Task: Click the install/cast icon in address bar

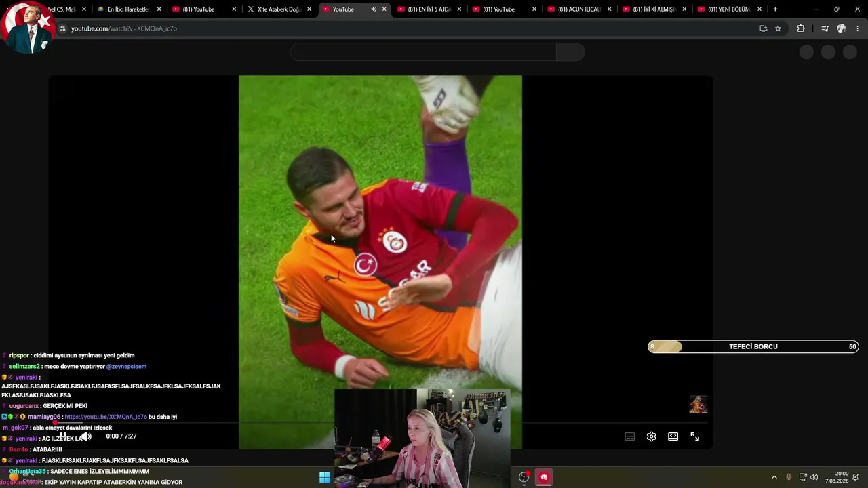Action: (763, 28)
